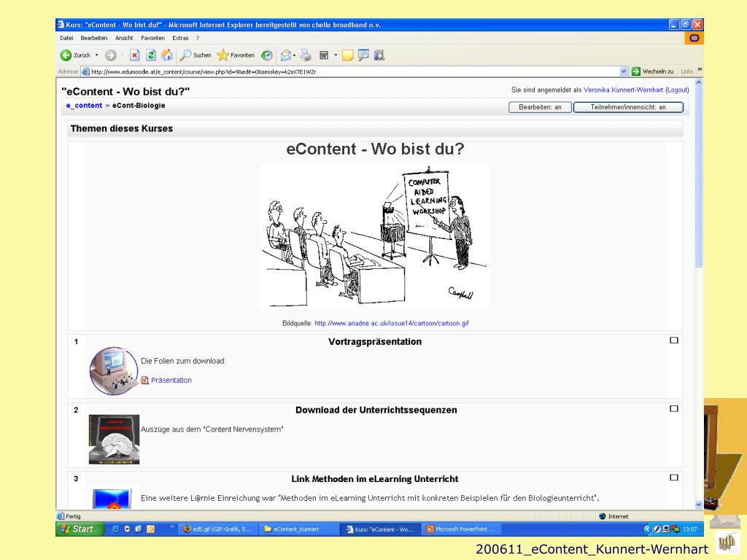The image size is (747, 560).
Task: Open the Mail button dropdown arrow
Action: pyautogui.click(x=295, y=55)
